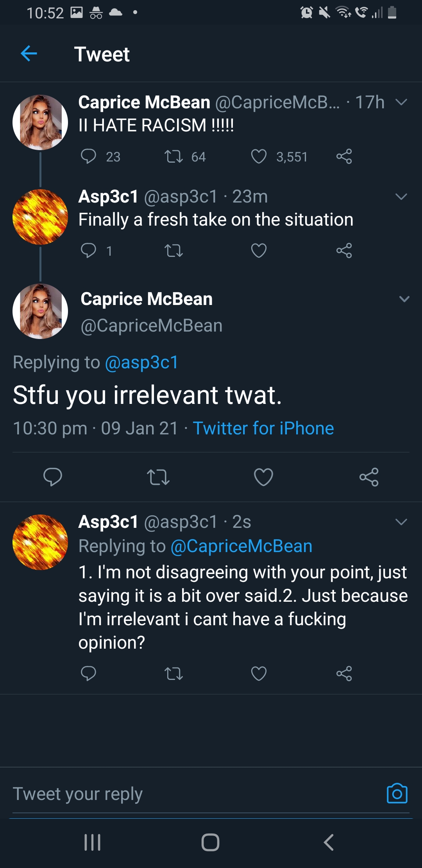This screenshot has height=868, width=422.
Task: Retweet the "HATE RACISM" tweet
Action: pyautogui.click(x=173, y=156)
